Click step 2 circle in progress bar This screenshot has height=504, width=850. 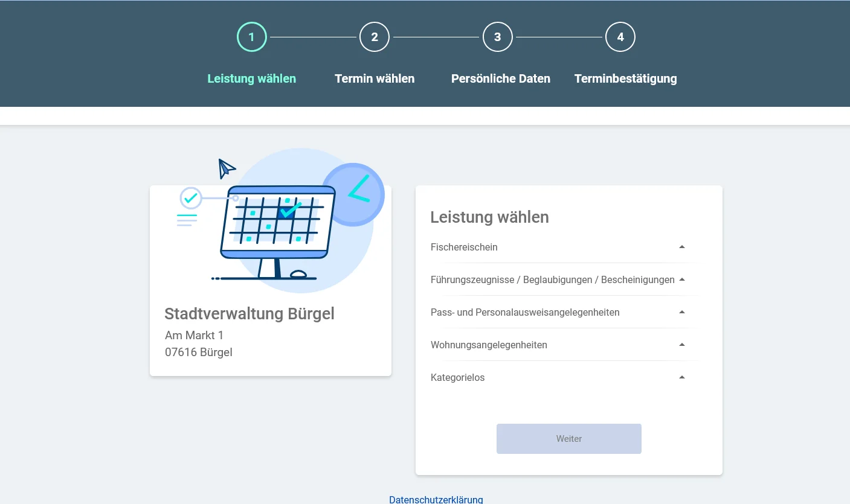[x=375, y=37]
